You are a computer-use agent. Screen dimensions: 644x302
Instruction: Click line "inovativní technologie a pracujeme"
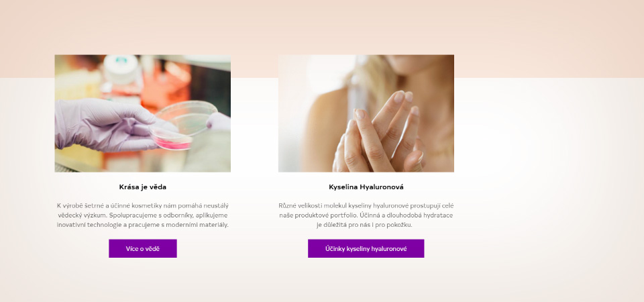click(142, 225)
